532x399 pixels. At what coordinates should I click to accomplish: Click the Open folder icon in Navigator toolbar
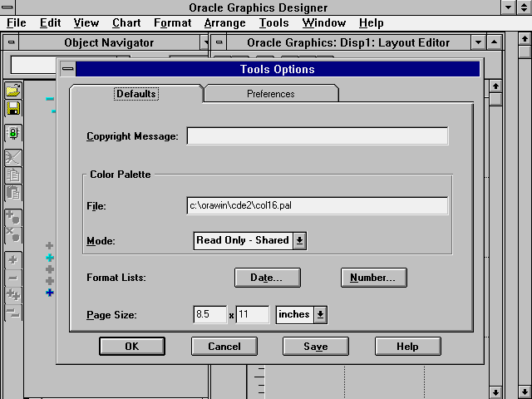point(13,91)
